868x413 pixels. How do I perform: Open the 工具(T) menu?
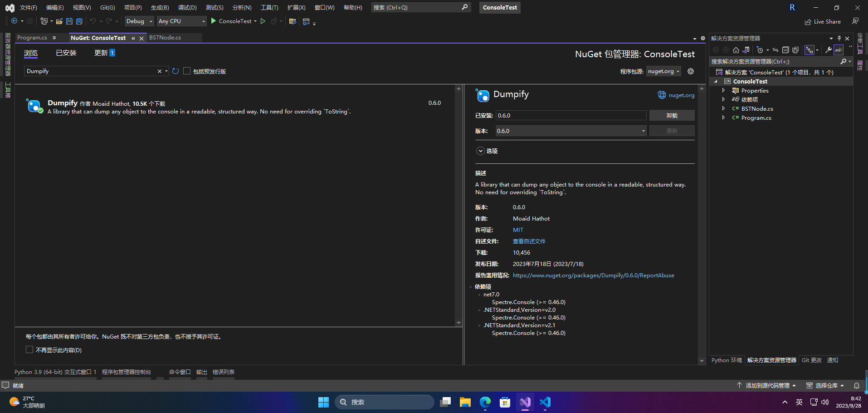[x=269, y=7]
